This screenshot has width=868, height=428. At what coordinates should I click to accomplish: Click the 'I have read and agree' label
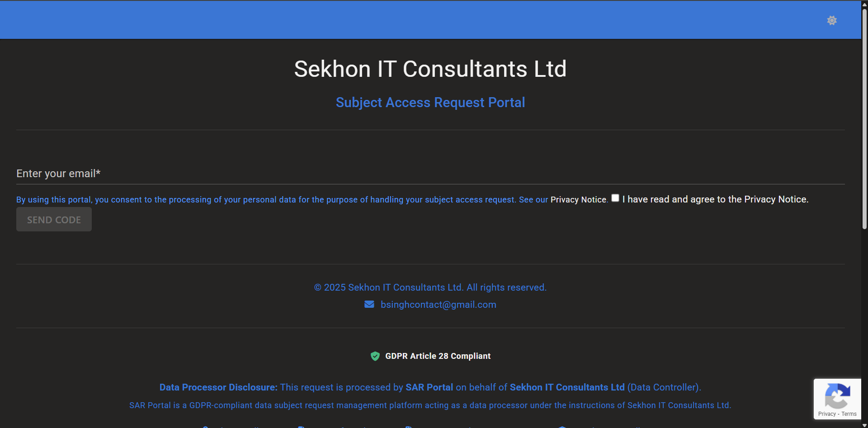click(x=715, y=199)
